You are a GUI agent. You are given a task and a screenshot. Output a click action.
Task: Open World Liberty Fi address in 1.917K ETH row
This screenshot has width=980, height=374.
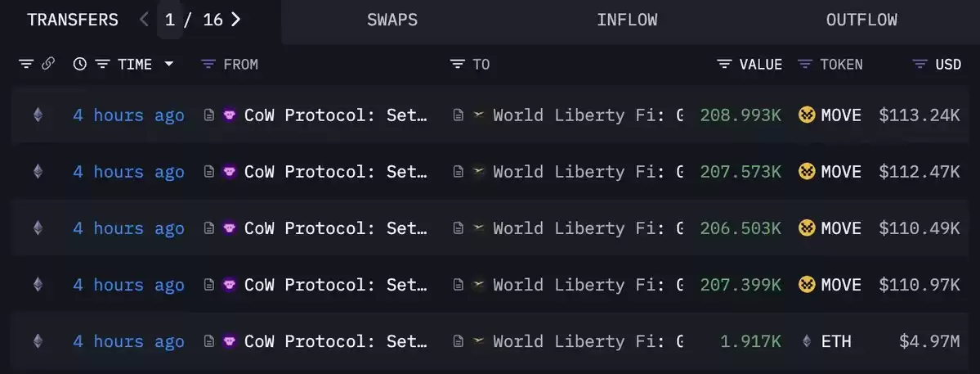[x=588, y=340]
